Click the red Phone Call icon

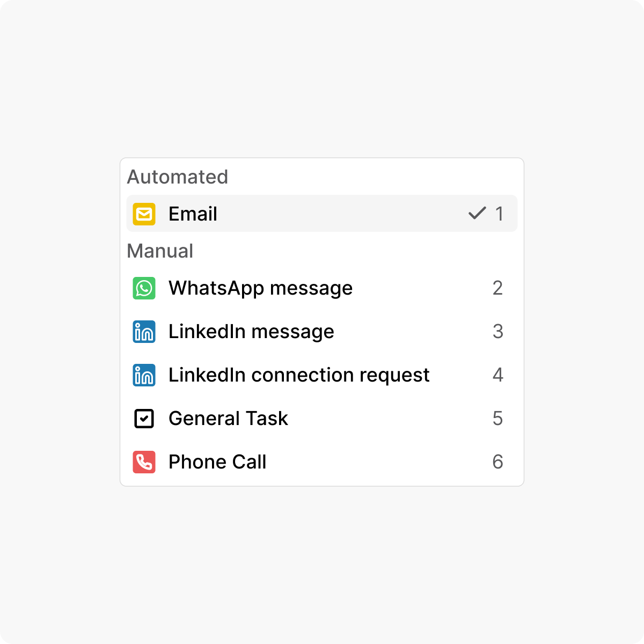pyautogui.click(x=144, y=462)
